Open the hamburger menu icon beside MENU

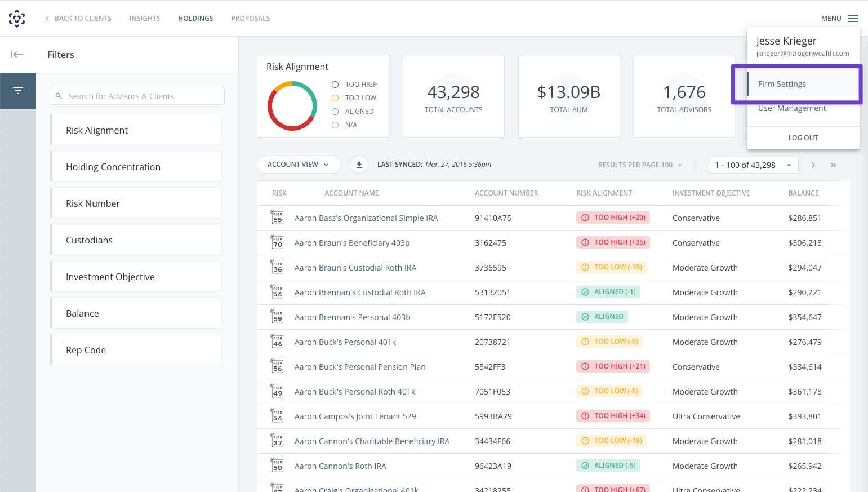[x=853, y=17]
